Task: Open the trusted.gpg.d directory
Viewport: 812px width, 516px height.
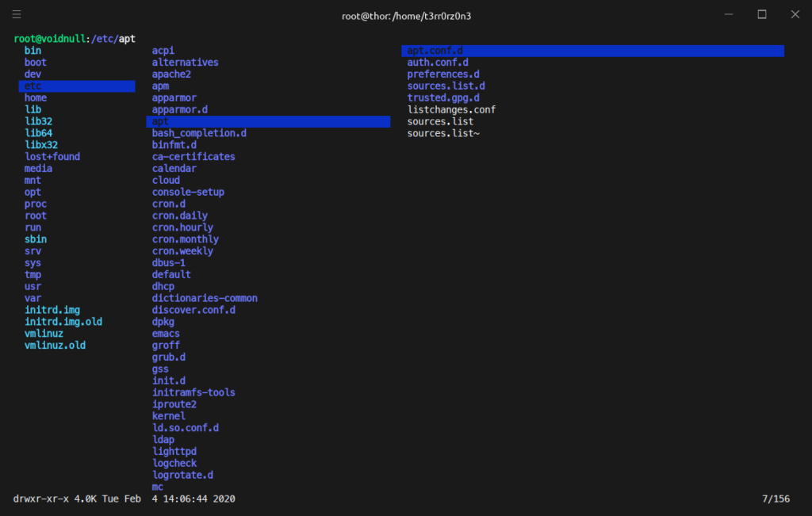Action: tap(443, 97)
